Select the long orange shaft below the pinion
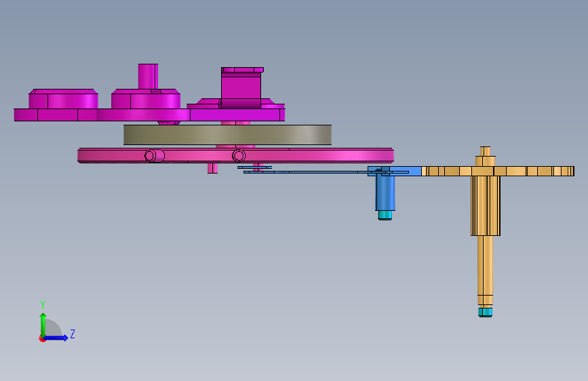The height and width of the screenshot is (381, 588). [485, 266]
